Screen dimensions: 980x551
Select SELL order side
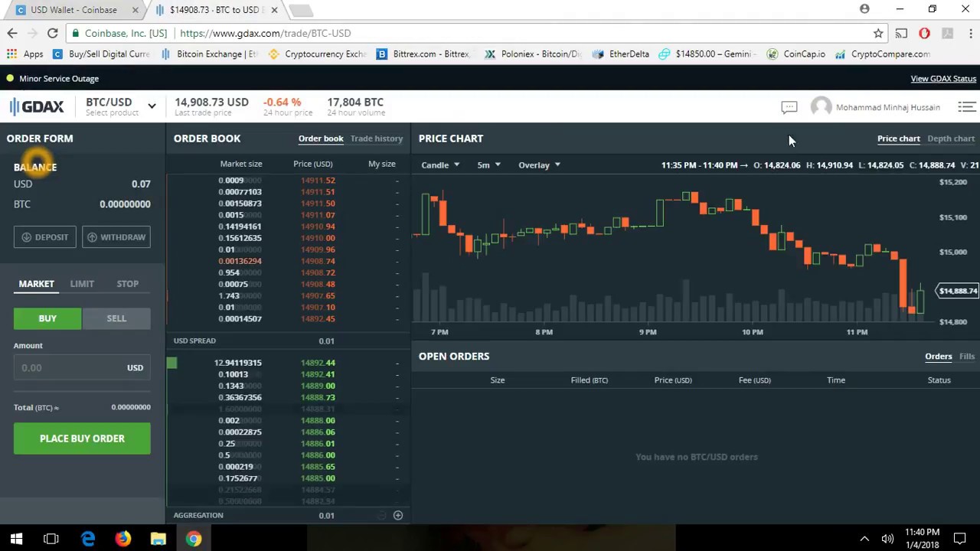click(x=116, y=318)
